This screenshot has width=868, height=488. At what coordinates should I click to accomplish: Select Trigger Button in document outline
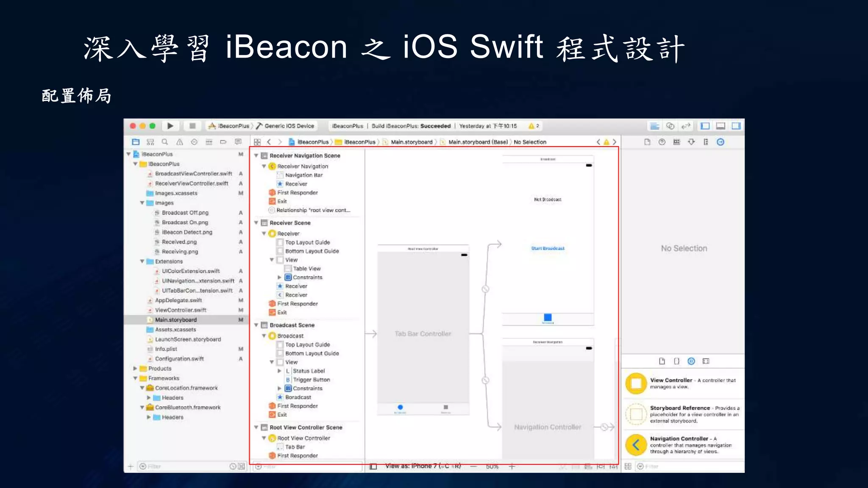[x=311, y=380]
